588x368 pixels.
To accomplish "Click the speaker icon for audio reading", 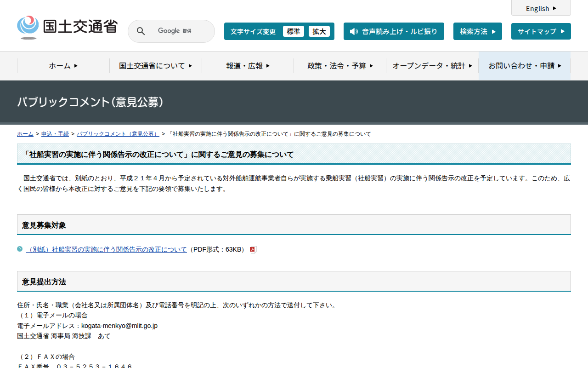I will coord(353,31).
